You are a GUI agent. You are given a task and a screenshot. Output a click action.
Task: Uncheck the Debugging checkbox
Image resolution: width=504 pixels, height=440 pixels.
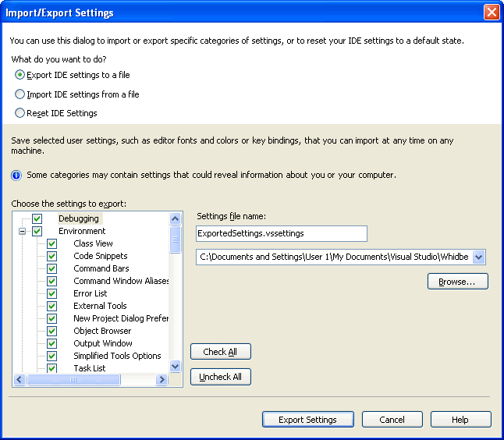click(37, 219)
